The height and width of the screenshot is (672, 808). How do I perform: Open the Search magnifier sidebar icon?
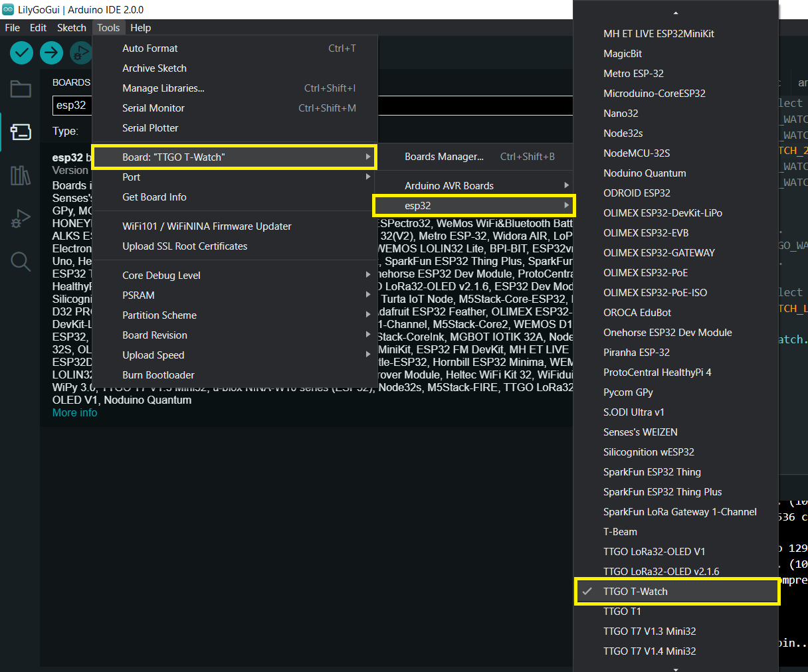21,262
